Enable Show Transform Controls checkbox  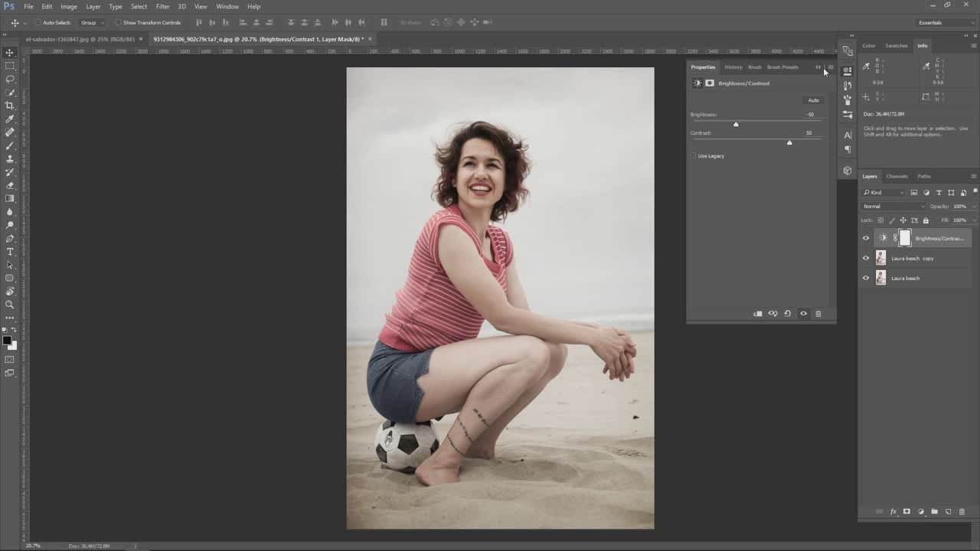(x=118, y=22)
